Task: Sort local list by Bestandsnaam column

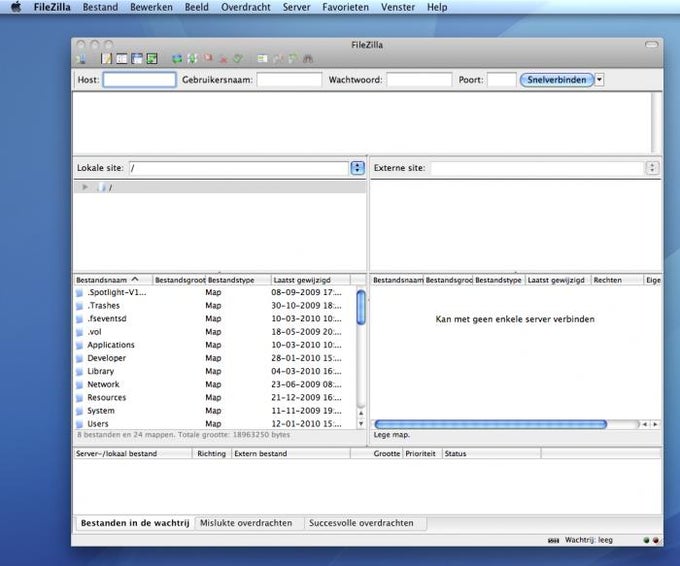Action: tap(113, 280)
